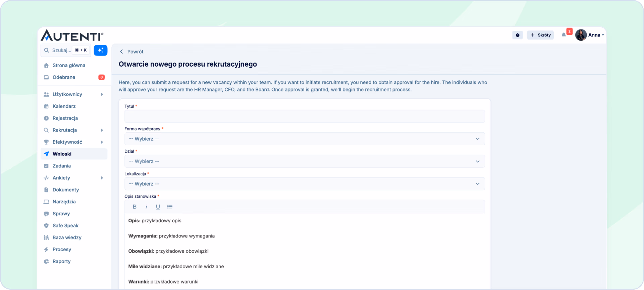
Task: Click the lightning icon for Procesy
Action: point(46,249)
